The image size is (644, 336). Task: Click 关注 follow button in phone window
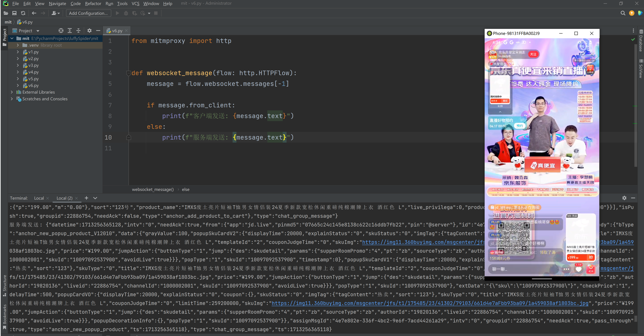(x=533, y=54)
